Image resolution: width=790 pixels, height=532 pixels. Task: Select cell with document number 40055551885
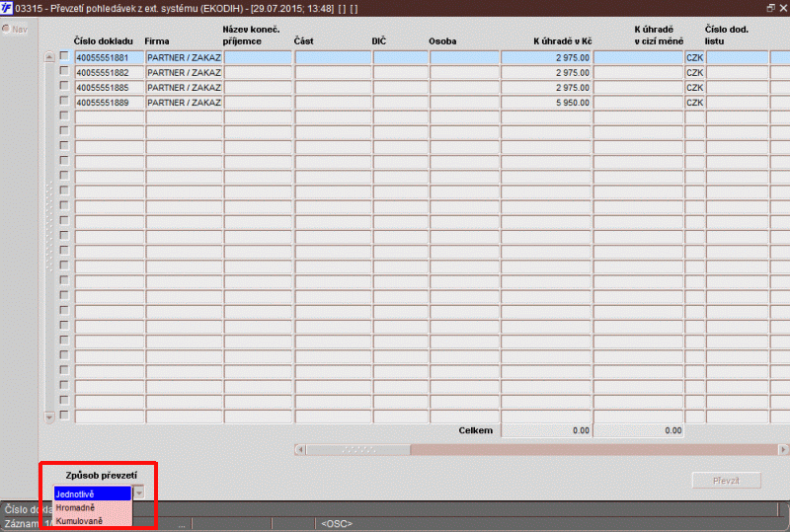[x=110, y=88]
